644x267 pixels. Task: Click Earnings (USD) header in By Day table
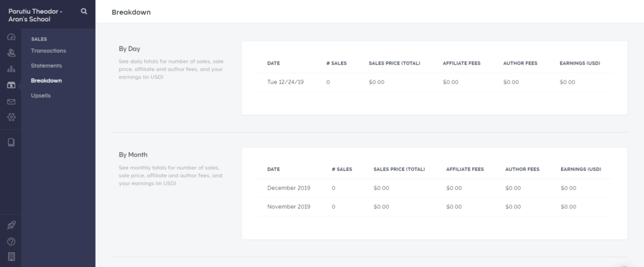pyautogui.click(x=579, y=63)
